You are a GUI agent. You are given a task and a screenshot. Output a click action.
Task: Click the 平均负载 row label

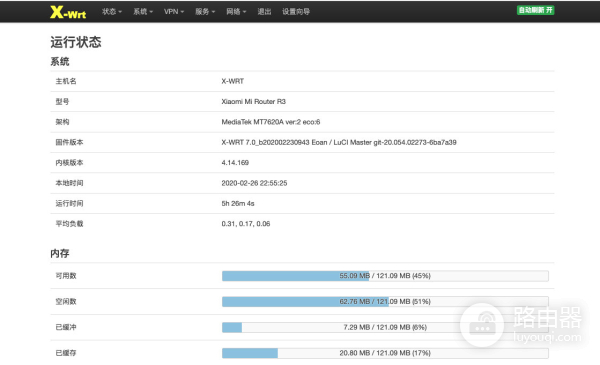pyautogui.click(x=69, y=223)
